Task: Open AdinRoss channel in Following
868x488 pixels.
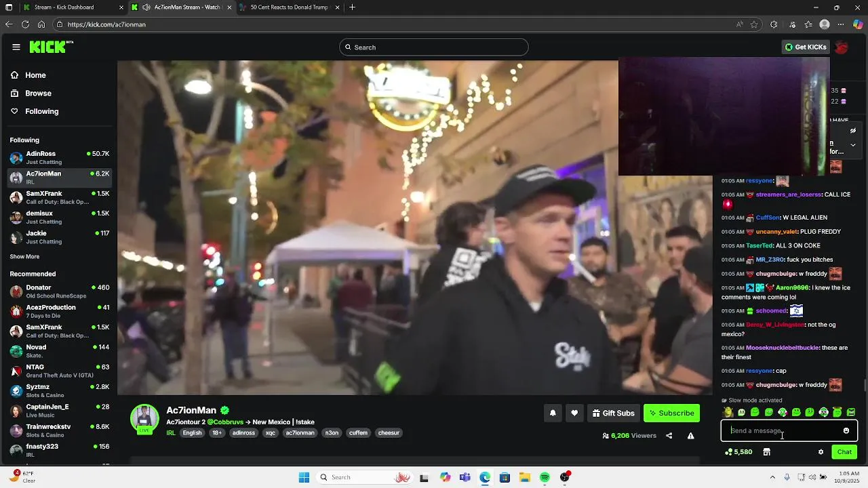Action: pyautogui.click(x=60, y=157)
